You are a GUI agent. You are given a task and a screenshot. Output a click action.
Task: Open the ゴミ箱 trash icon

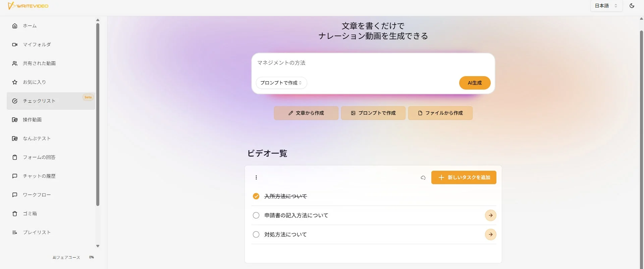point(15,213)
